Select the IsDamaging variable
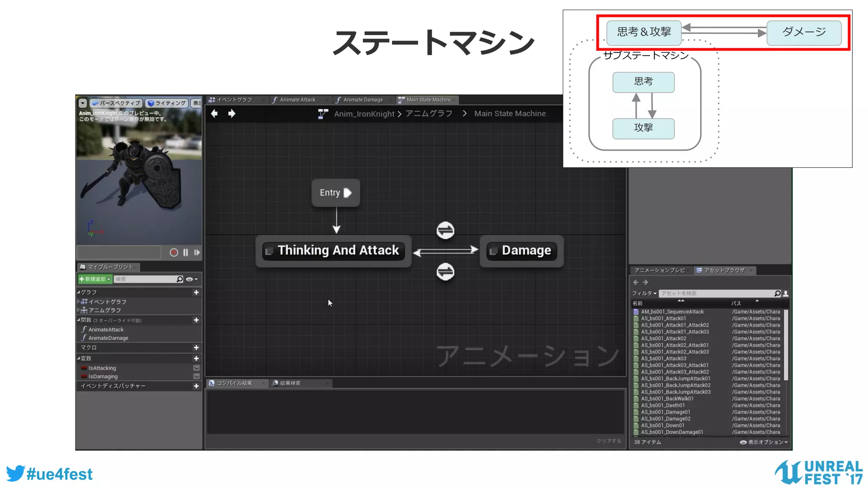The width and height of the screenshot is (868, 488). [x=103, y=377]
